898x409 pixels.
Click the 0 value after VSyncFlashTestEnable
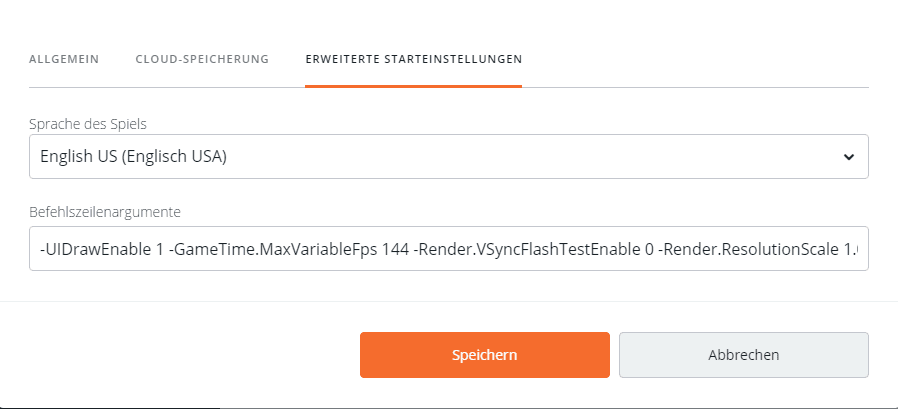point(648,249)
